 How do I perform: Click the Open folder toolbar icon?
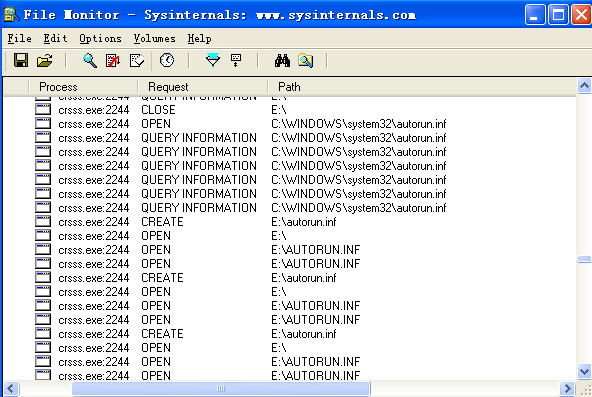click(45, 60)
